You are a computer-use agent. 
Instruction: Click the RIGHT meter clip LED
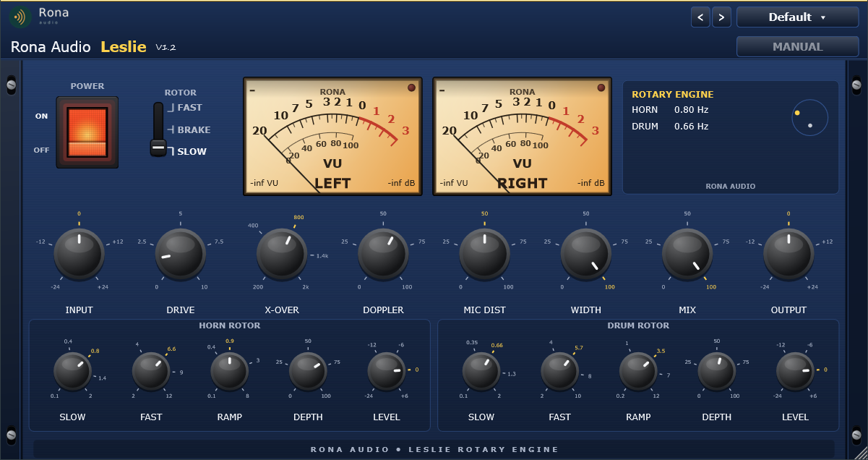(x=601, y=88)
